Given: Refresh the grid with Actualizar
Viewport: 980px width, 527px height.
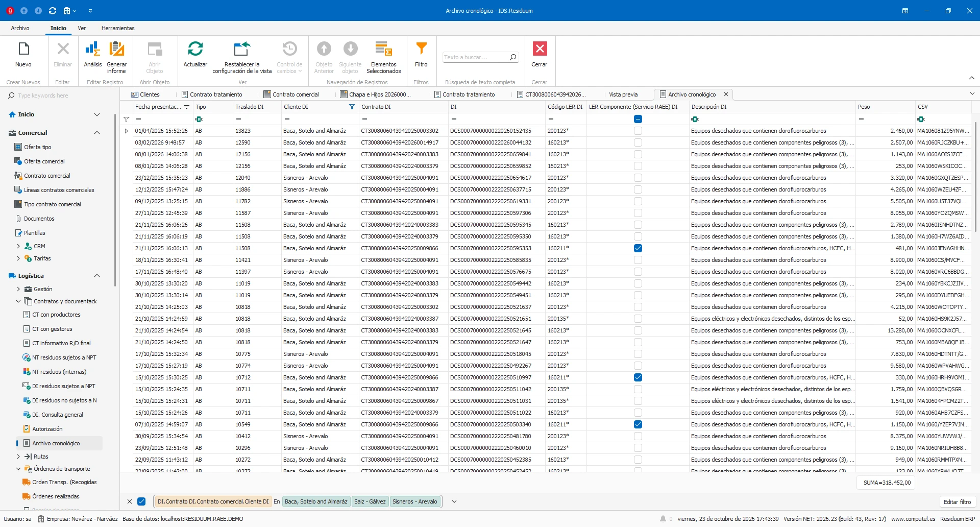Looking at the screenshot, I should tap(195, 49).
